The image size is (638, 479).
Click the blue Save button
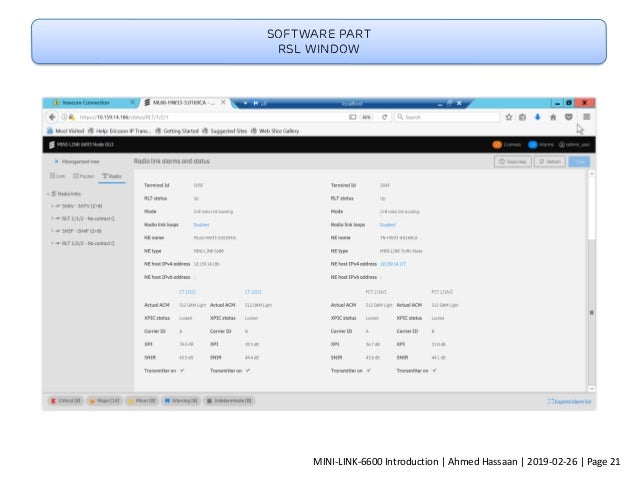pyautogui.click(x=579, y=162)
